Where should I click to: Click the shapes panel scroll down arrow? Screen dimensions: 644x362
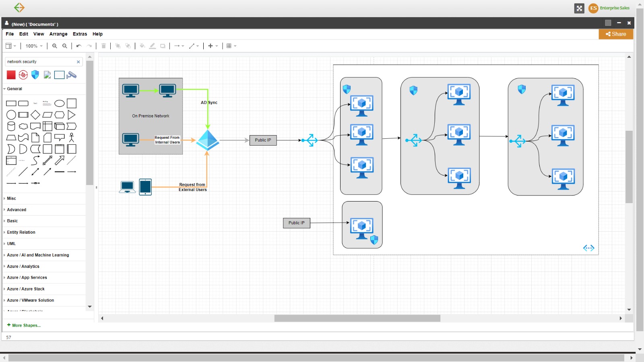pos(90,306)
